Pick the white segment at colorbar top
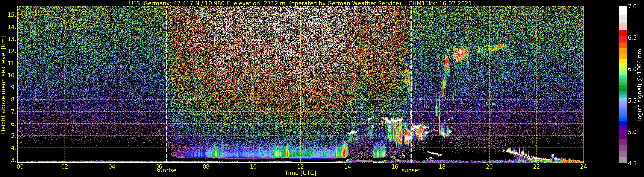Viewport: 644px width, 177px height. [623, 11]
